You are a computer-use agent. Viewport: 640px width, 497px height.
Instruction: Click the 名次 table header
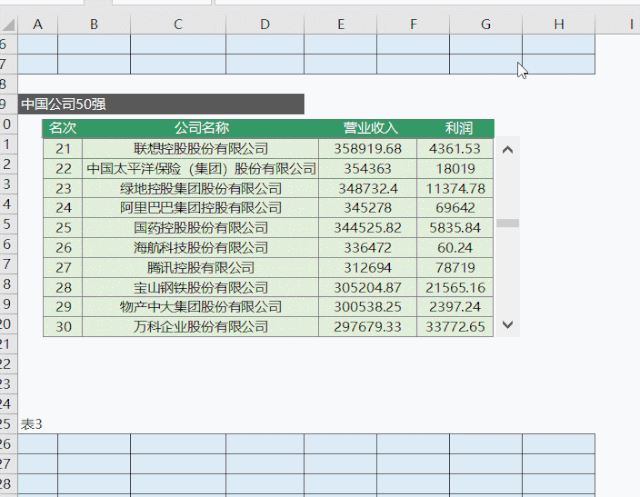(x=62, y=128)
